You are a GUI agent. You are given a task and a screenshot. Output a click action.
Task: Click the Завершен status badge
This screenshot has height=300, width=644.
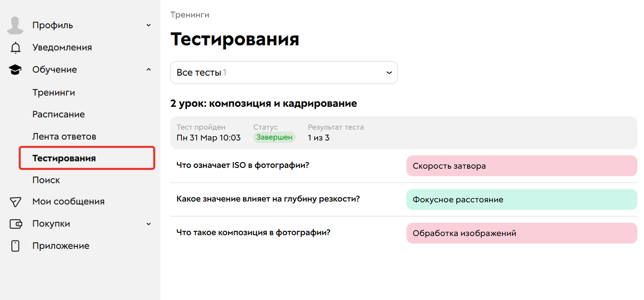point(274,137)
